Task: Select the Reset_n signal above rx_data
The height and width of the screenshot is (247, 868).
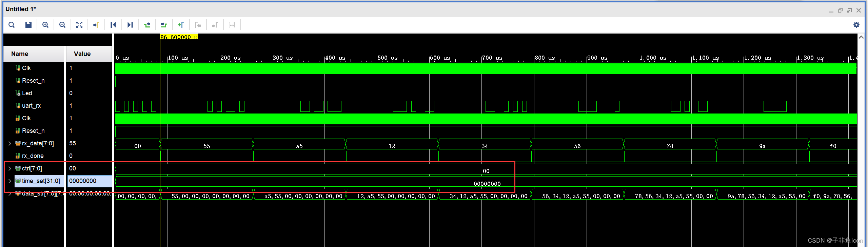Action: [x=33, y=131]
